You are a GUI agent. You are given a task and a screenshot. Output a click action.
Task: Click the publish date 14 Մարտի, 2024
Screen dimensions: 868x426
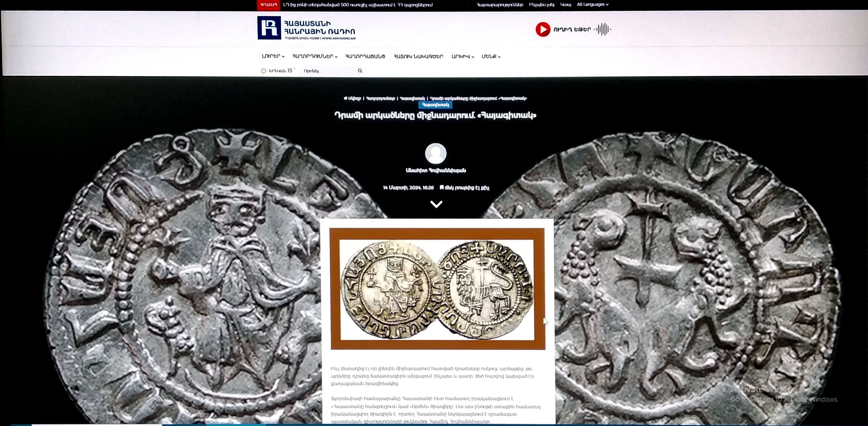click(x=408, y=188)
